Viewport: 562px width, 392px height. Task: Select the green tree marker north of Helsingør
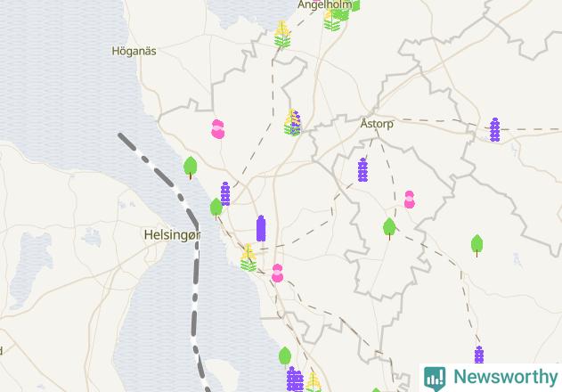click(x=191, y=167)
